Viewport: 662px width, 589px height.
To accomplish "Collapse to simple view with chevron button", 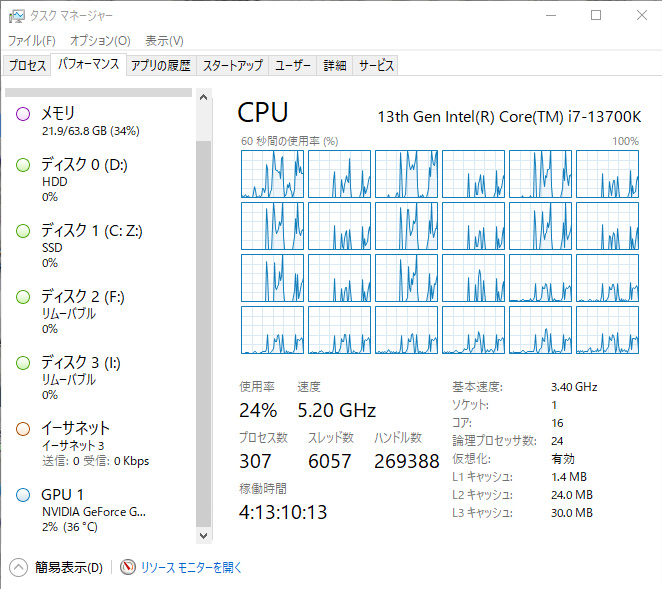I will coord(19,567).
